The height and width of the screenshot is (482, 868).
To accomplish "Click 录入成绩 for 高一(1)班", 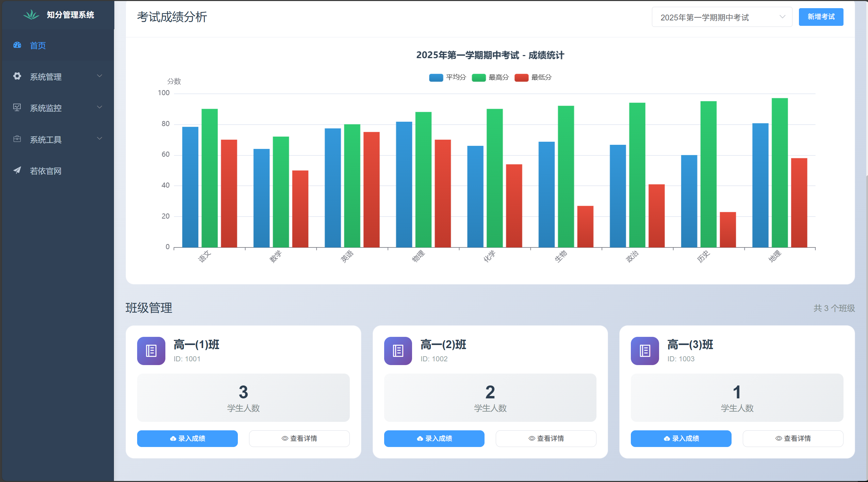I will tap(187, 438).
